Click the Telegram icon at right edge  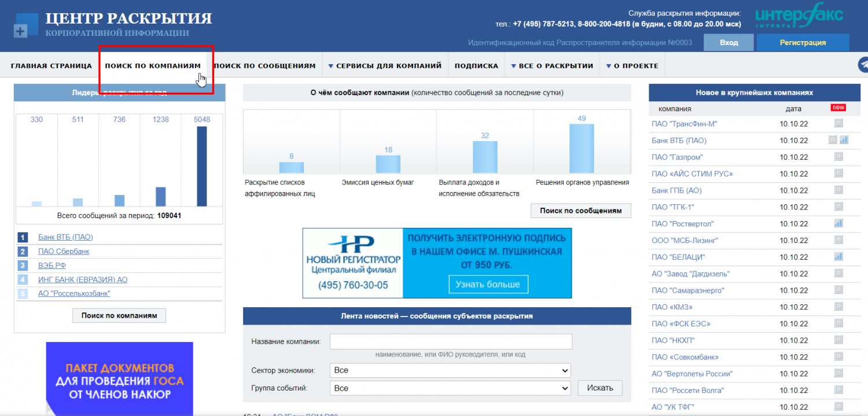[x=863, y=64]
